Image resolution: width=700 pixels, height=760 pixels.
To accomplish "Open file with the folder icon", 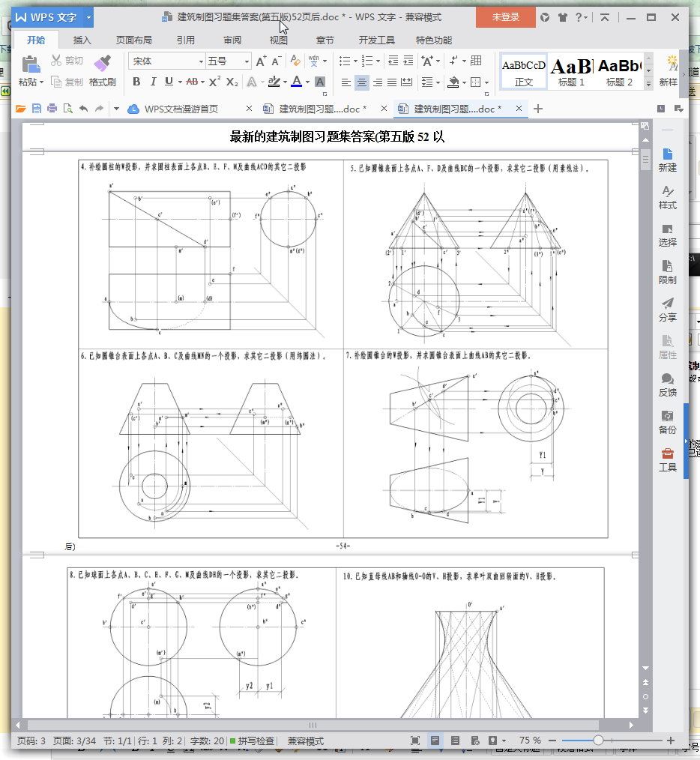I will (x=20, y=109).
